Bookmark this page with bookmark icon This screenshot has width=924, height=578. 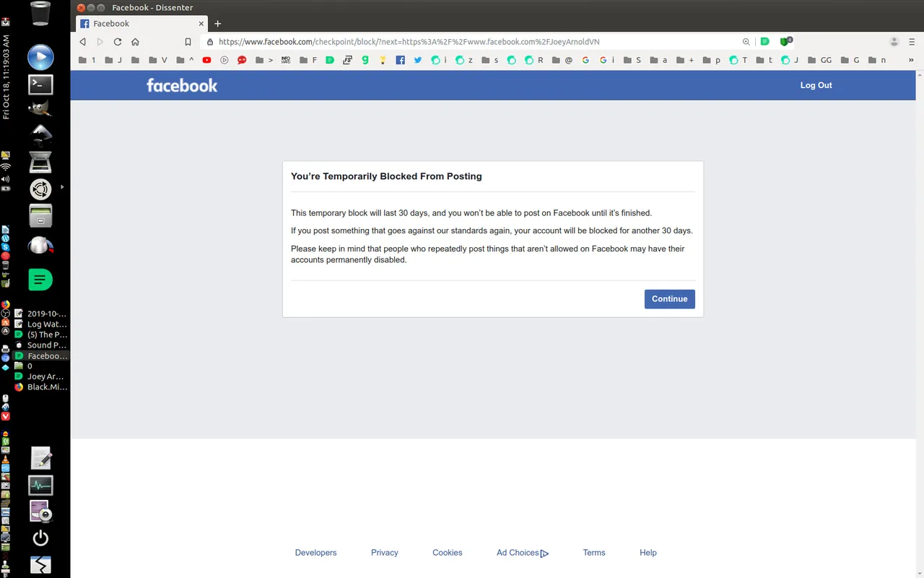tap(188, 42)
